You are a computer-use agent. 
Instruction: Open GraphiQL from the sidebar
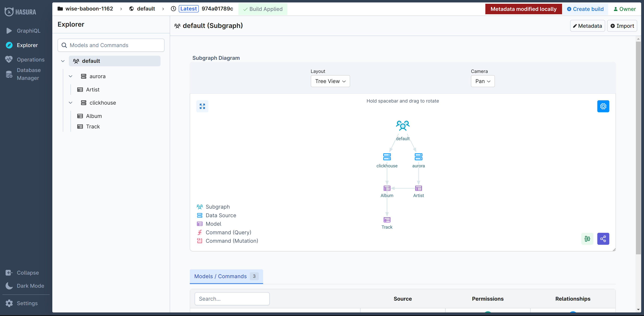coord(23,31)
